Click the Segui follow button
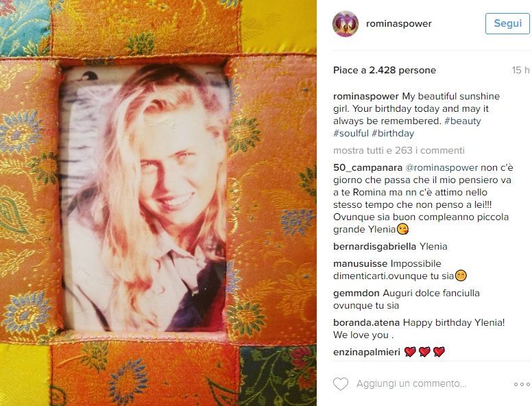 (x=507, y=23)
